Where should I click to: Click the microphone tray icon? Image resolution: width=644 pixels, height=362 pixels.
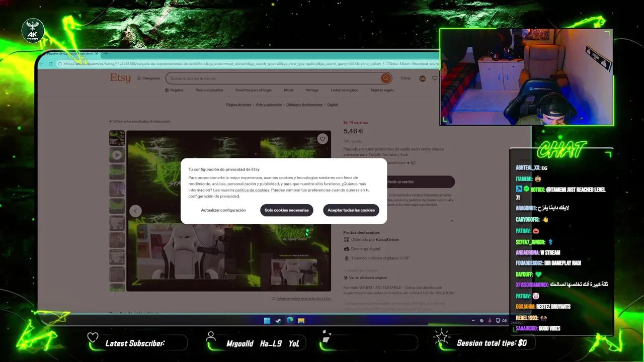tap(490, 320)
